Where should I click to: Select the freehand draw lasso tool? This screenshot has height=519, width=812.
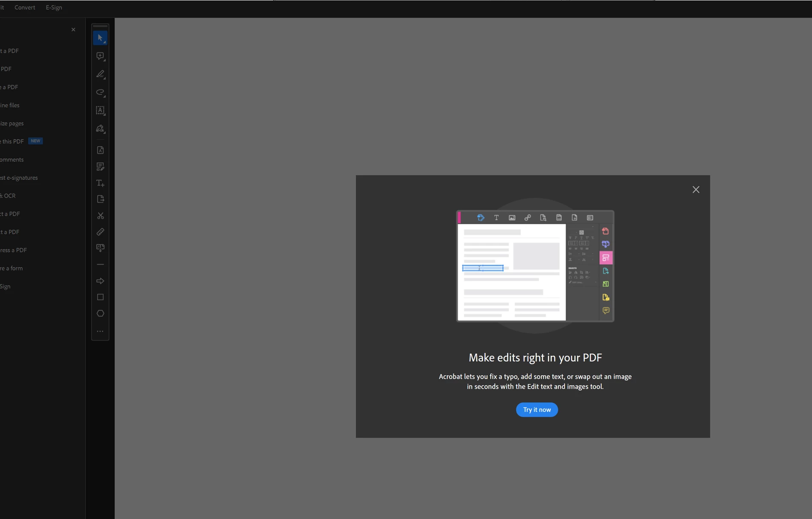click(100, 92)
